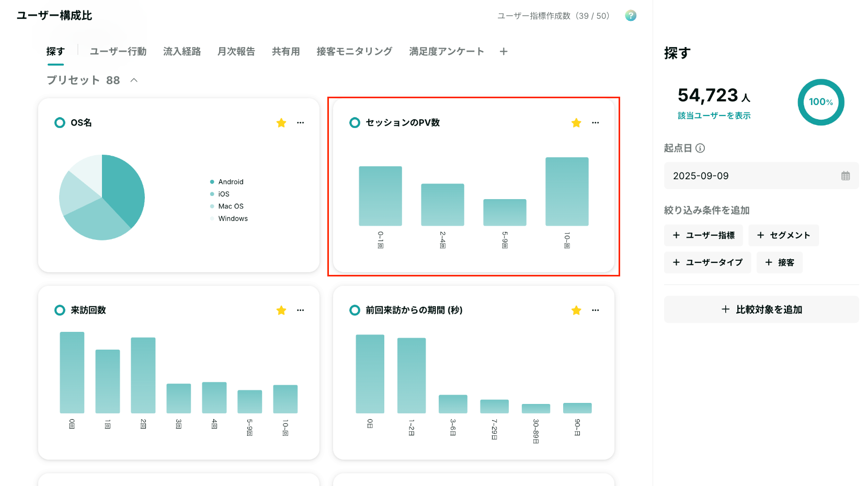Screen dimensions: 868x486
Task: Click the 2025-09-09 date input field
Action: point(761,176)
